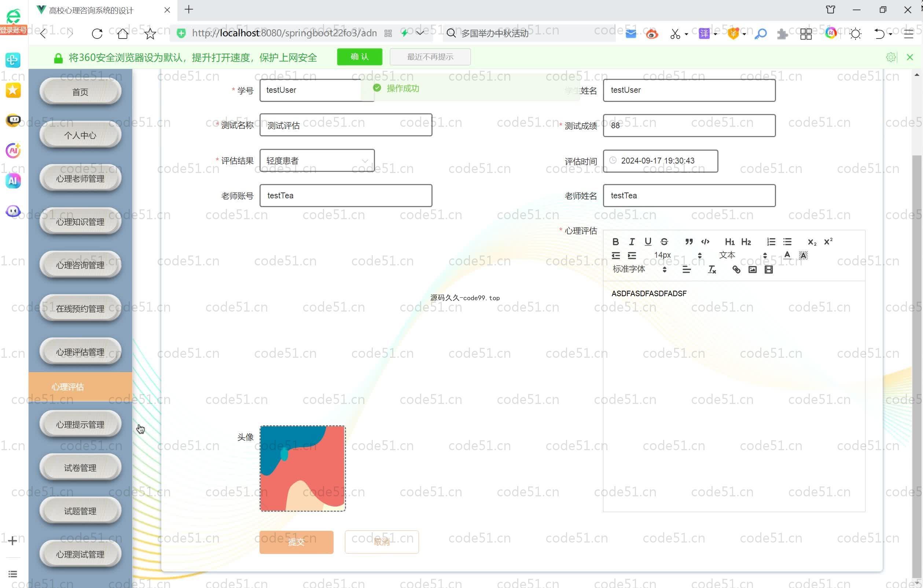This screenshot has height=588, width=923.
Task: Click 最近不再提示 button
Action: point(430,57)
